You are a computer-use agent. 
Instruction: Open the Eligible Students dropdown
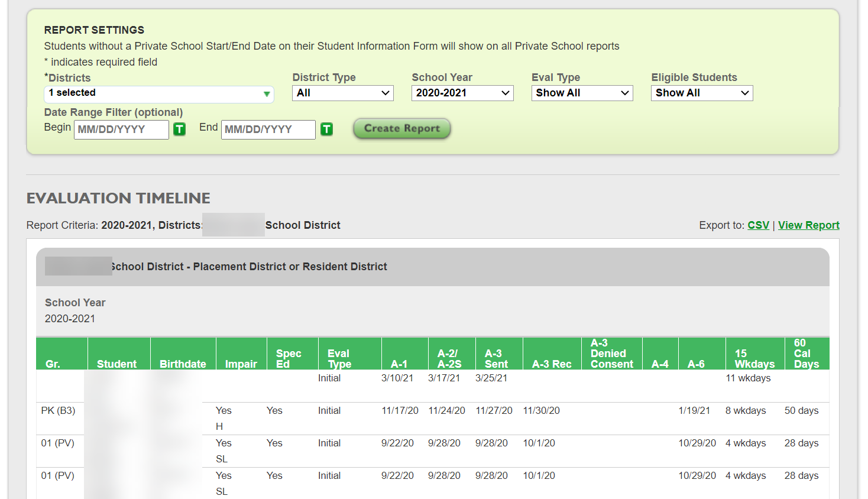pyautogui.click(x=702, y=93)
